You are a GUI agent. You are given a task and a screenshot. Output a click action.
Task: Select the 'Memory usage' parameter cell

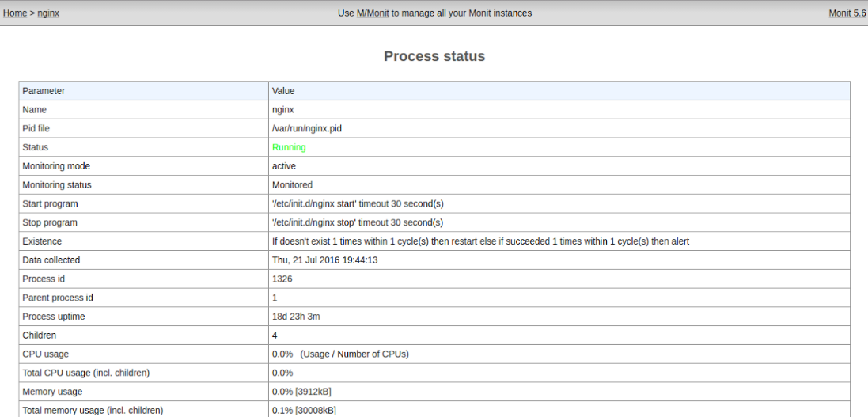tap(144, 392)
